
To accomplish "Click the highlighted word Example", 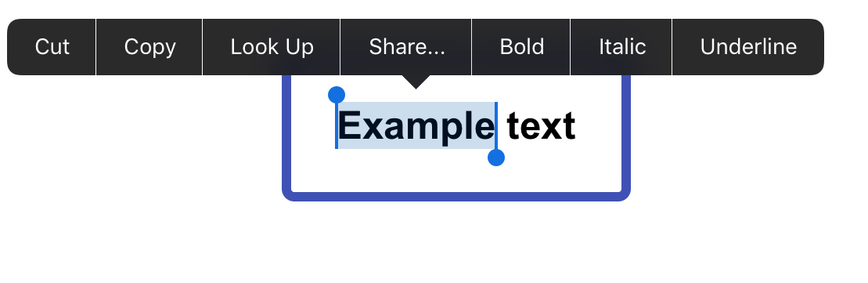I will click(416, 126).
